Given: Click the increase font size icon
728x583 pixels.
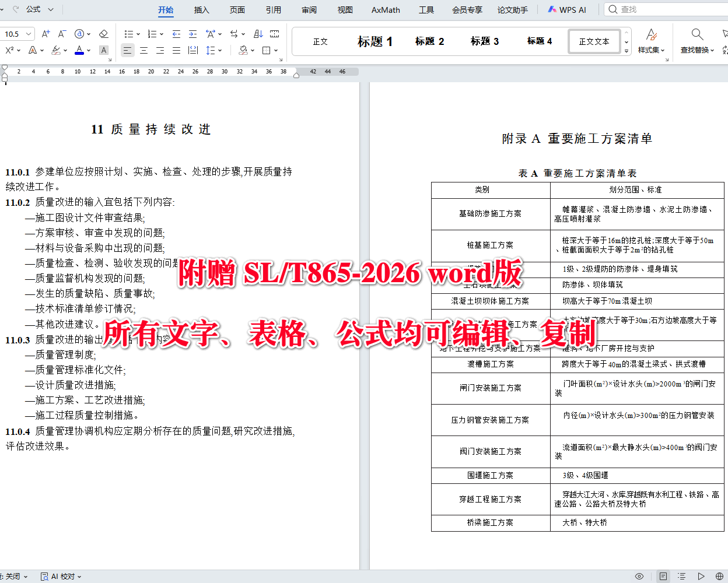Looking at the screenshot, I should [x=45, y=34].
